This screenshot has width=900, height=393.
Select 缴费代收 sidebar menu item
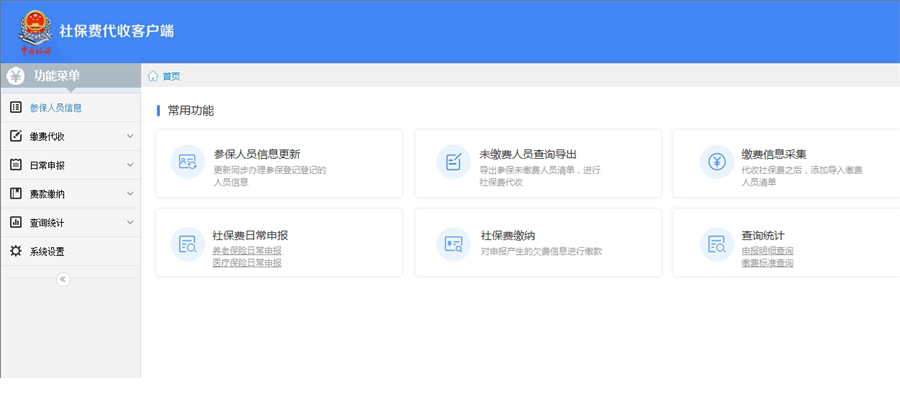tap(70, 137)
